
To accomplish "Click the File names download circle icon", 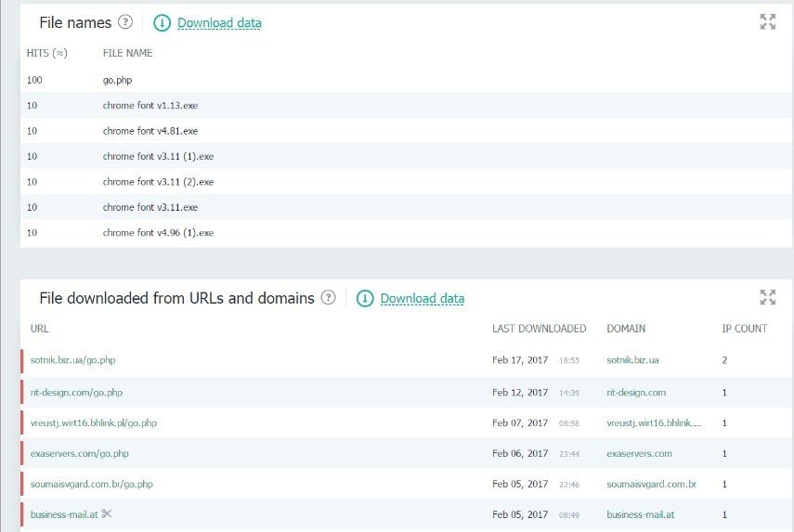I will pyautogui.click(x=162, y=23).
